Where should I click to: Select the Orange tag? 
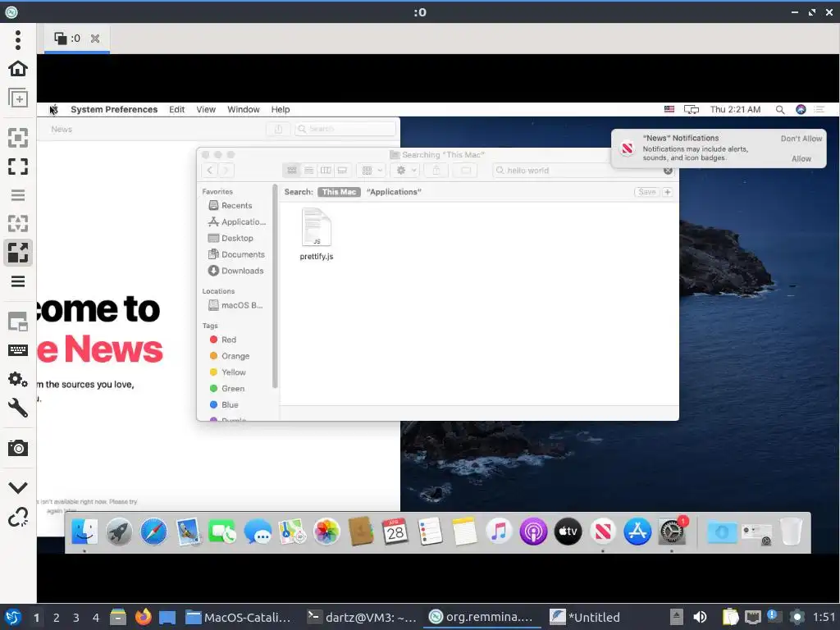[x=230, y=356]
